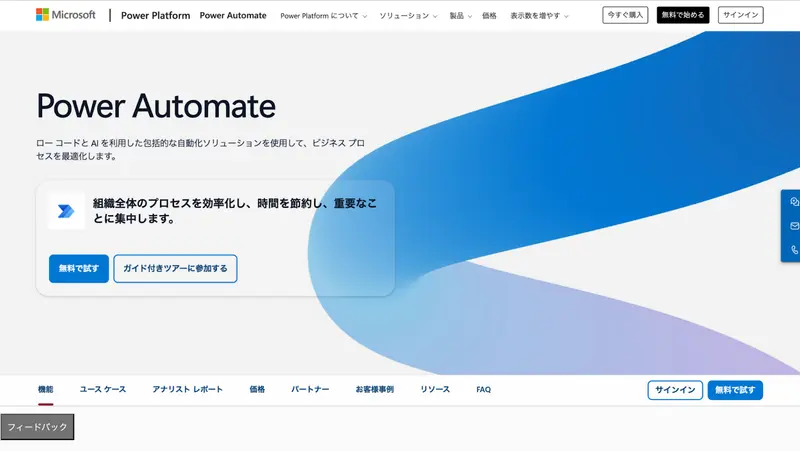Expand the ソリューション dropdown
This screenshot has width=800, height=451.
(408, 16)
